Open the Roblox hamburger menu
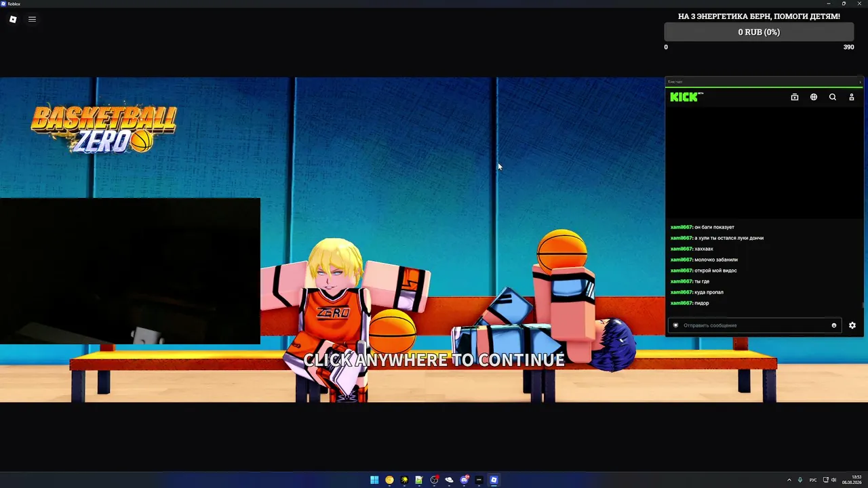This screenshot has width=868, height=488. pyautogui.click(x=32, y=19)
